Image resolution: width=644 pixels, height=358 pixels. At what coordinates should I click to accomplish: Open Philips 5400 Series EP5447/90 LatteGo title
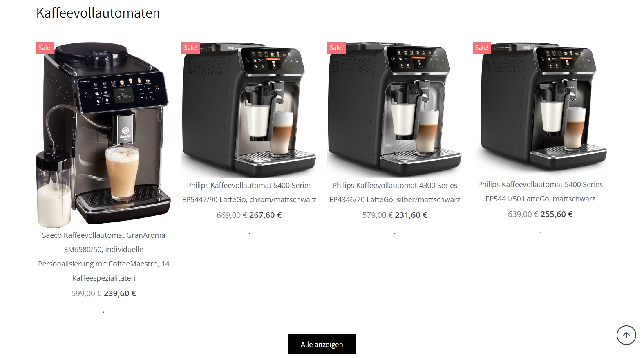click(249, 192)
